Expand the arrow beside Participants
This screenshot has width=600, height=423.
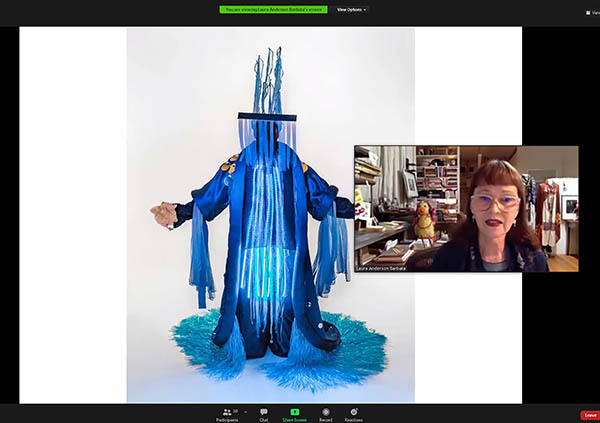tap(245, 412)
